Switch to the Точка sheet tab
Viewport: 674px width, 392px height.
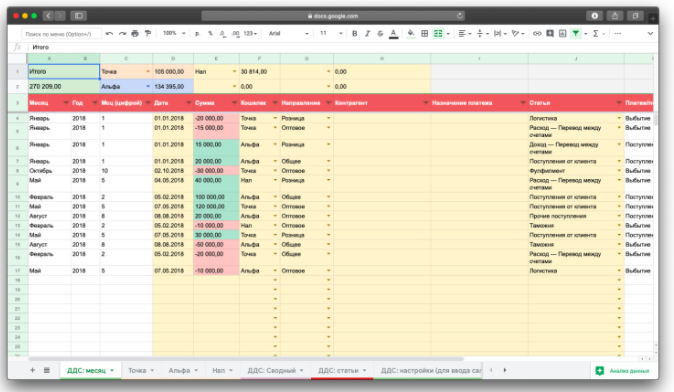pyautogui.click(x=141, y=371)
